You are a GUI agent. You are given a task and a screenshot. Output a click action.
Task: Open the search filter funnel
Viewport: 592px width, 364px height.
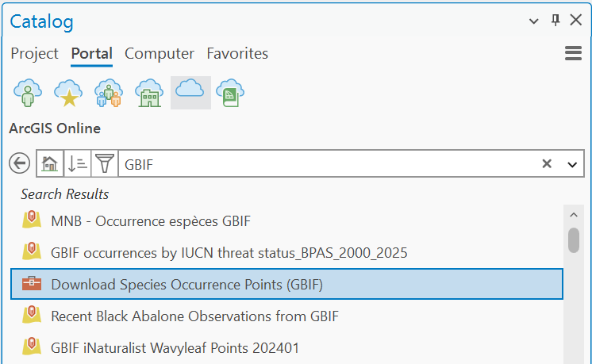click(x=104, y=164)
